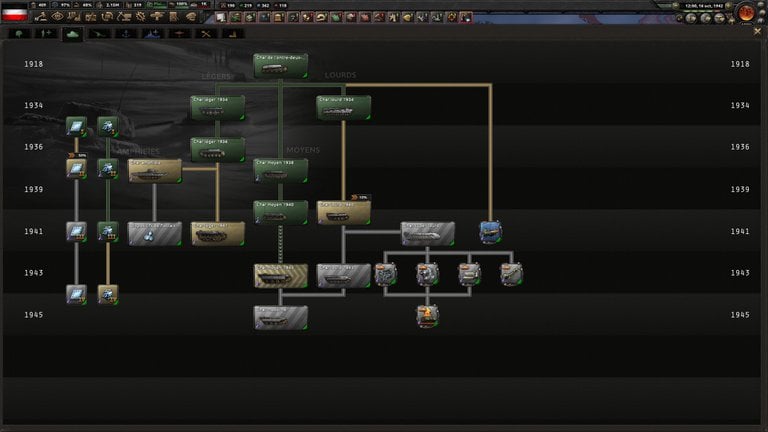This screenshot has height=432, width=768.
Task: Open the production menu with gear icon
Action: (141, 17)
